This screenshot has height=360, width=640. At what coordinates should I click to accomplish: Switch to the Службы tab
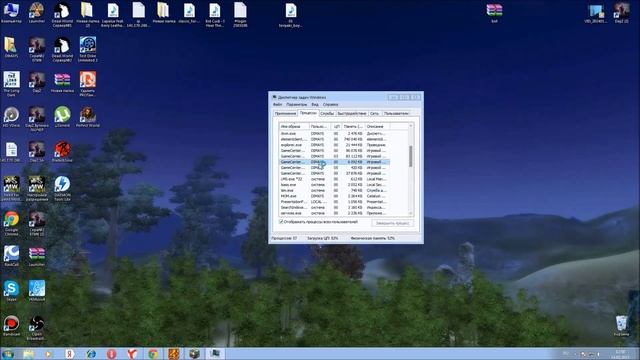coord(327,113)
